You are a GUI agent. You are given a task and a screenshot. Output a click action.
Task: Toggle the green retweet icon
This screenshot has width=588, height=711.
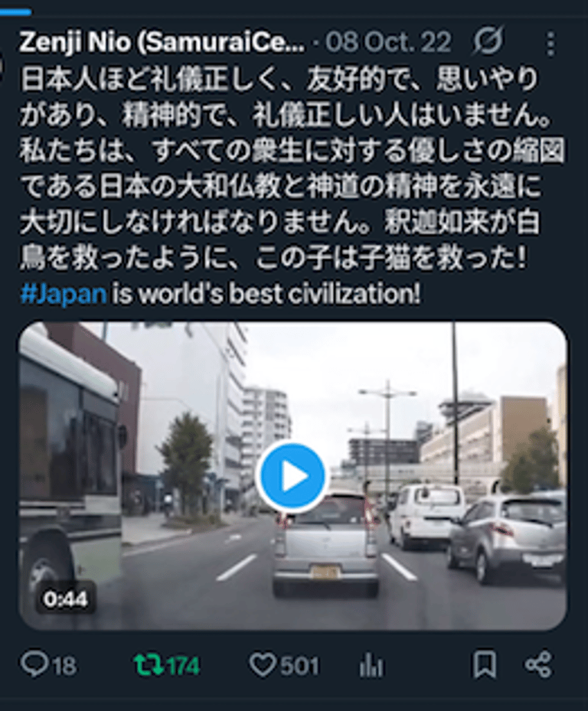point(148,665)
